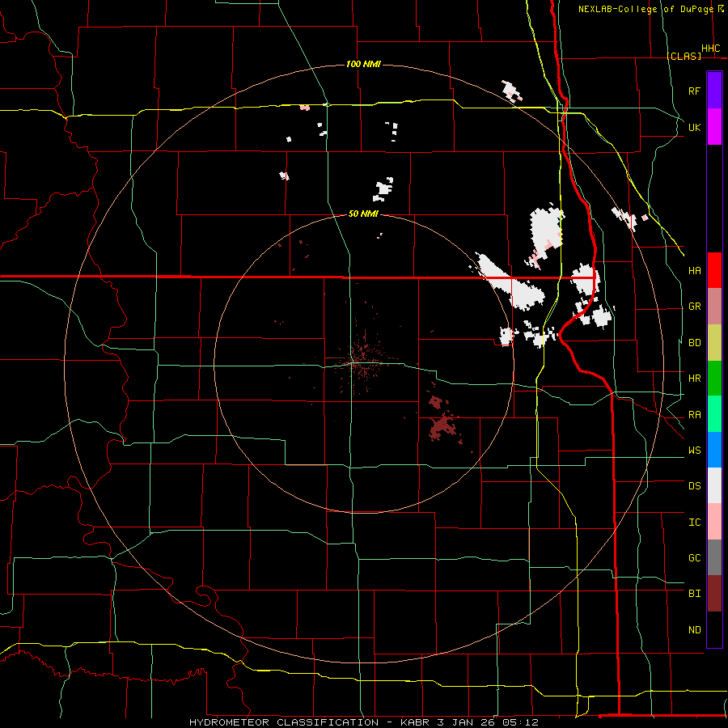Click the radar site clutter at ring center
The width and height of the screenshot is (728, 728).
click(364, 360)
